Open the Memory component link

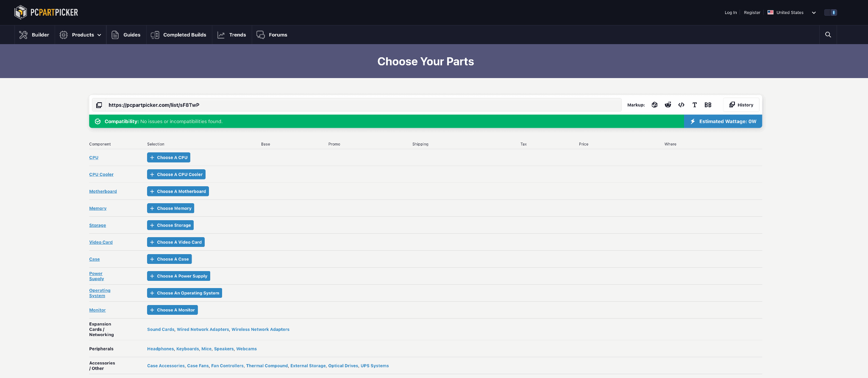(x=98, y=208)
